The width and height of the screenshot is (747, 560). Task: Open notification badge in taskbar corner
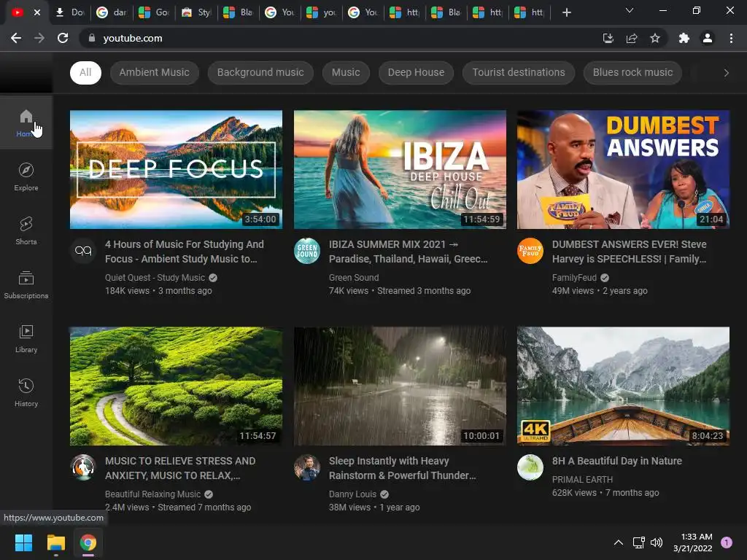pyautogui.click(x=727, y=542)
